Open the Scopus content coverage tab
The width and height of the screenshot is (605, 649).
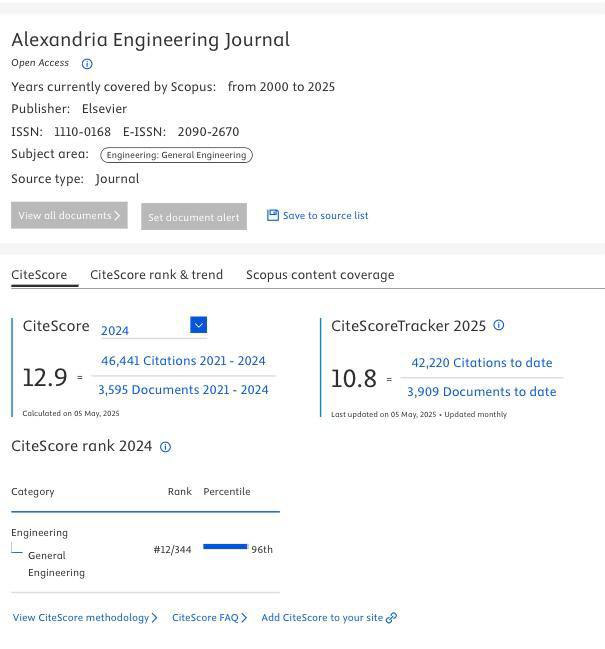tap(320, 275)
